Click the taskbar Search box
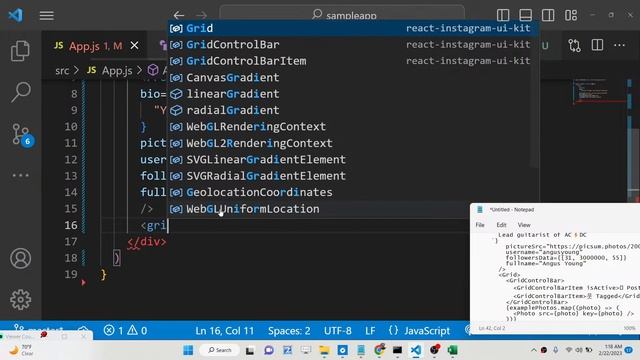 click(220, 350)
